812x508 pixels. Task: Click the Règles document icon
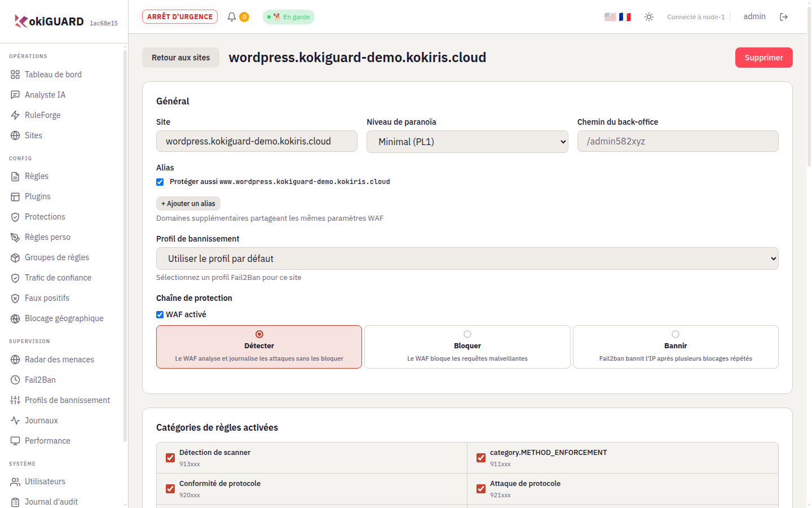click(15, 176)
